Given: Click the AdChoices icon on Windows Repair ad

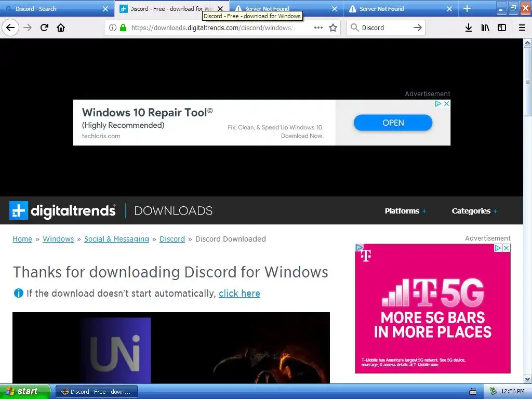Looking at the screenshot, I should [x=438, y=103].
